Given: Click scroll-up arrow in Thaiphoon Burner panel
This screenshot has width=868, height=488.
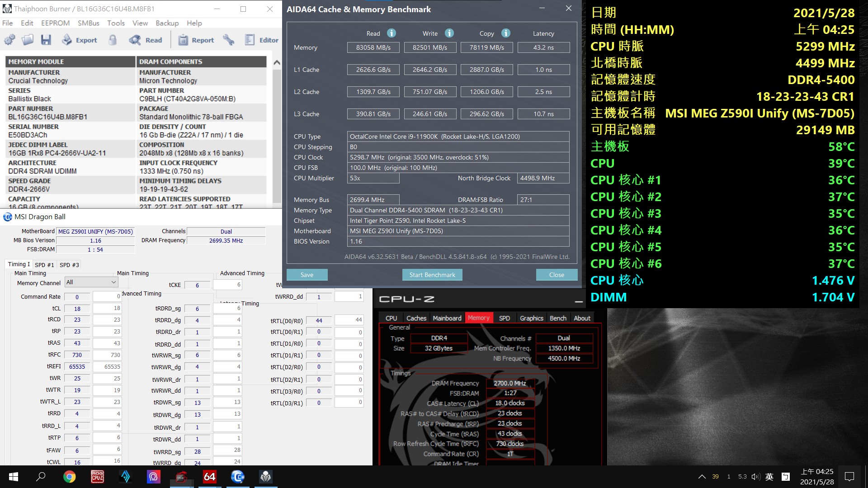Looking at the screenshot, I should click(277, 62).
